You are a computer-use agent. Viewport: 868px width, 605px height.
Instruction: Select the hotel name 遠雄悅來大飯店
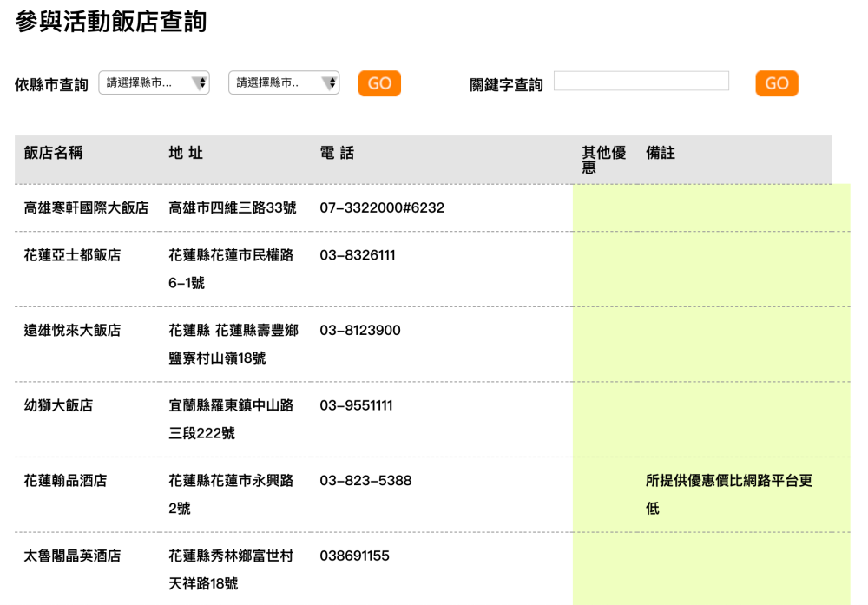(72, 331)
